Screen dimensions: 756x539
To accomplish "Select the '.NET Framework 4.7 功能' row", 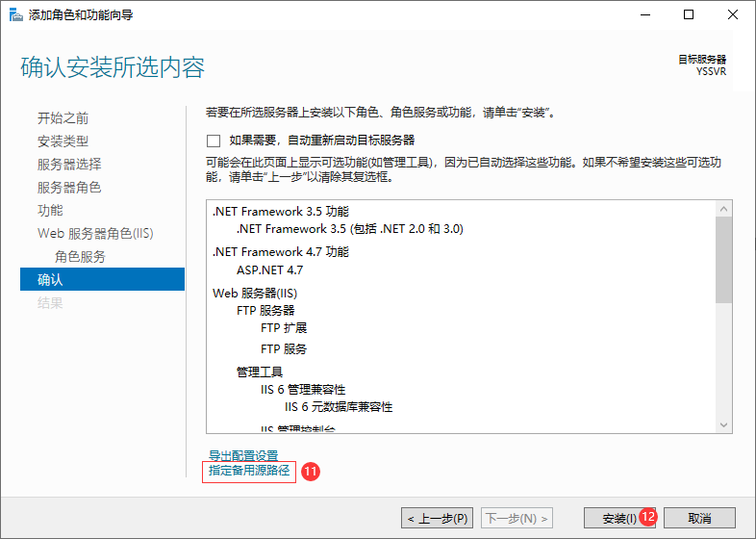I will click(281, 252).
